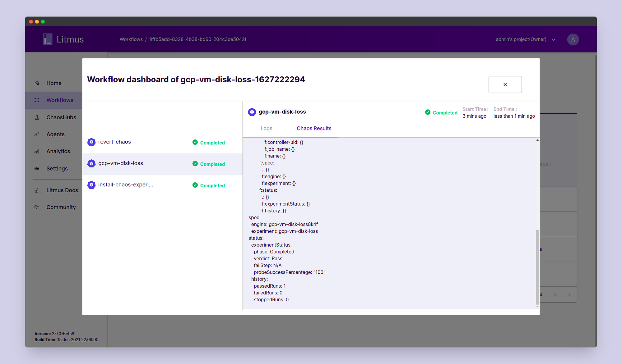Select the gcp-vm-disk-loss step row
This screenshot has width=622, height=364.
pos(162,164)
